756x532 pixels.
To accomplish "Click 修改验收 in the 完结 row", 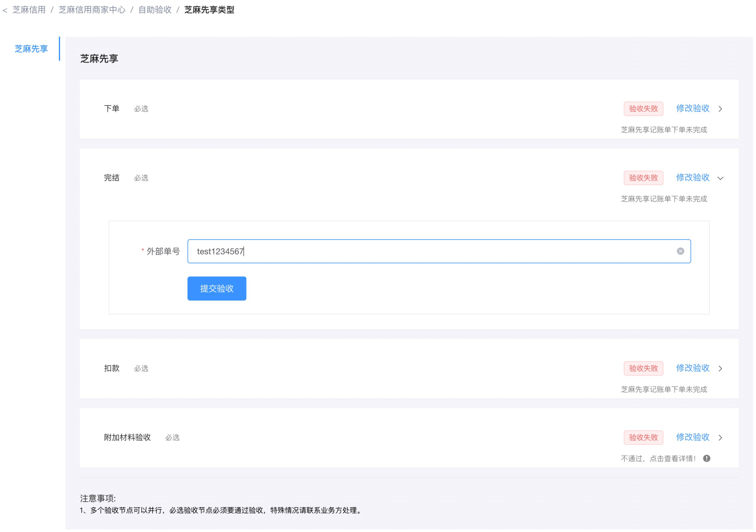I will [x=692, y=178].
